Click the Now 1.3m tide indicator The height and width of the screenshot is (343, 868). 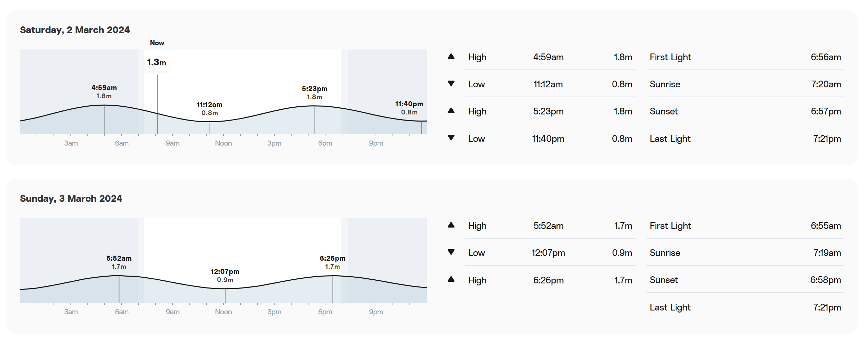(156, 62)
